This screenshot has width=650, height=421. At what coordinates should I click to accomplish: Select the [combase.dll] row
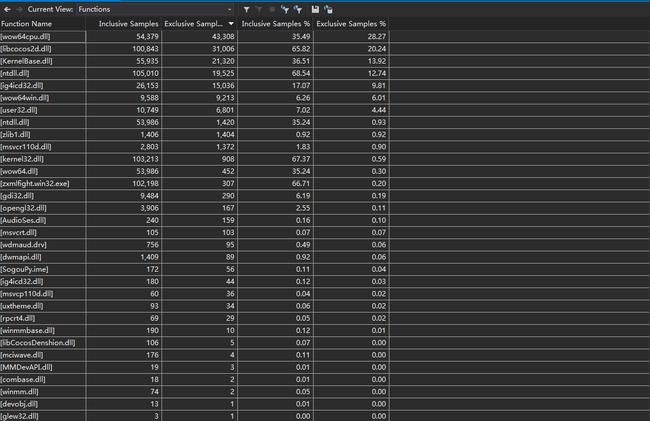(194, 379)
